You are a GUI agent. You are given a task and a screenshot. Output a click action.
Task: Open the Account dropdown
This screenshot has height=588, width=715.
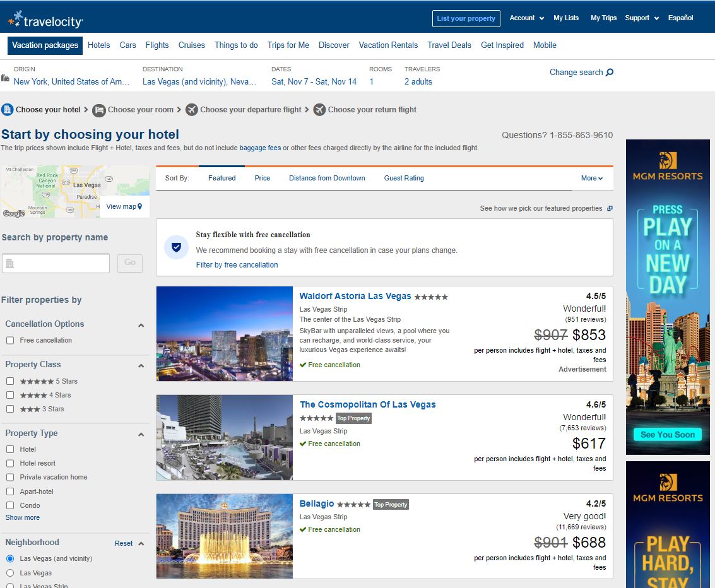[x=527, y=18]
